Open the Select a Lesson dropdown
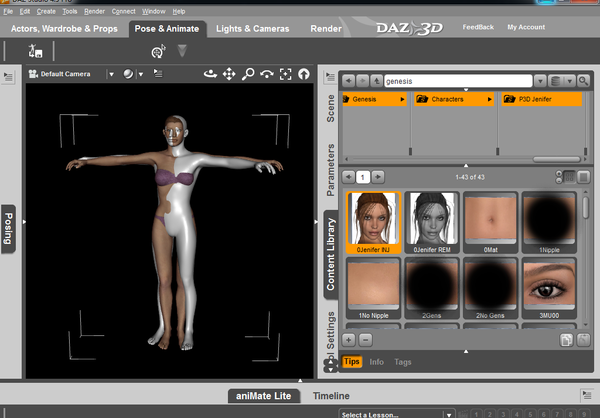This screenshot has width=600, height=418. coord(396,415)
